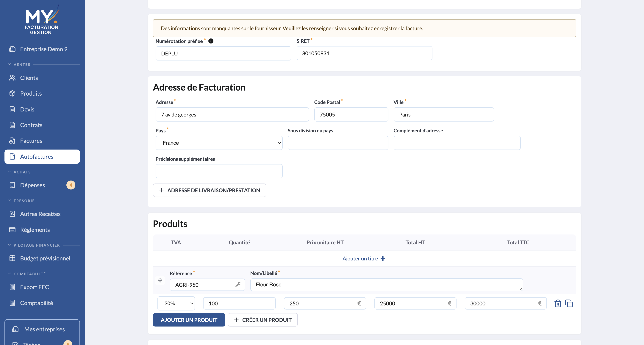Click the Code Postal field 75005
The width and height of the screenshot is (644, 345).
[351, 115]
